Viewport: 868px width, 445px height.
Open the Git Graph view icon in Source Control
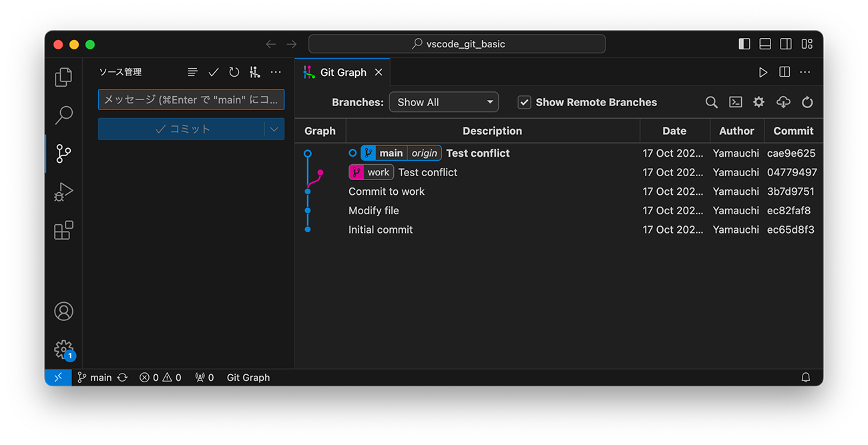[254, 71]
